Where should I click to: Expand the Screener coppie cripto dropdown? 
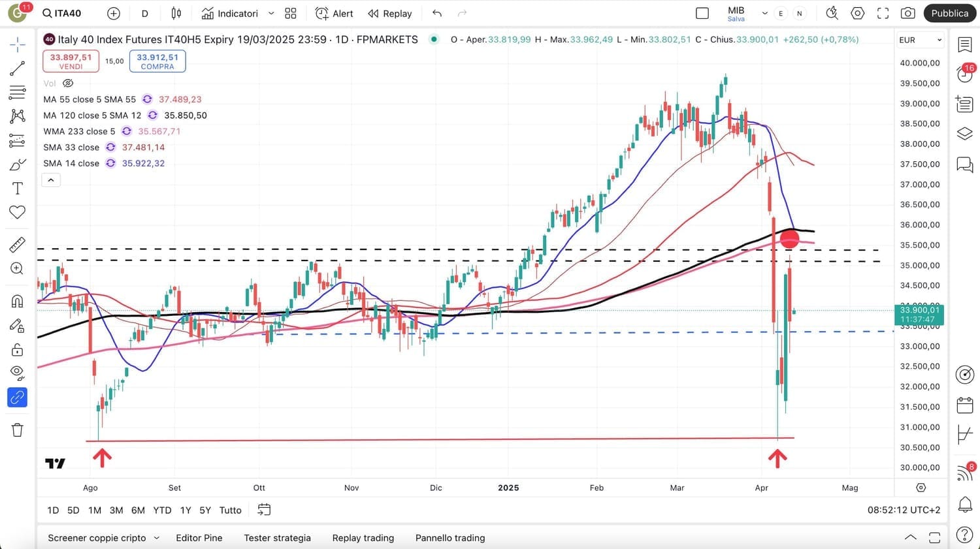(x=156, y=538)
